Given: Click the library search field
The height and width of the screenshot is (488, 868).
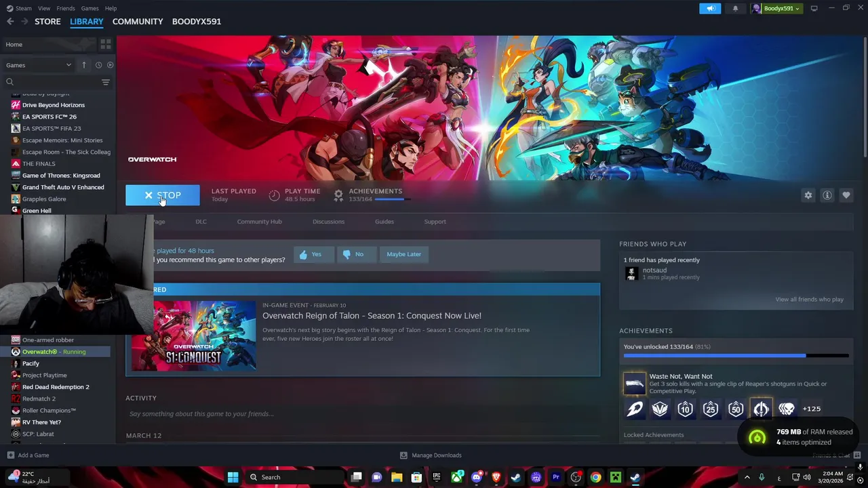Looking at the screenshot, I should [52, 82].
